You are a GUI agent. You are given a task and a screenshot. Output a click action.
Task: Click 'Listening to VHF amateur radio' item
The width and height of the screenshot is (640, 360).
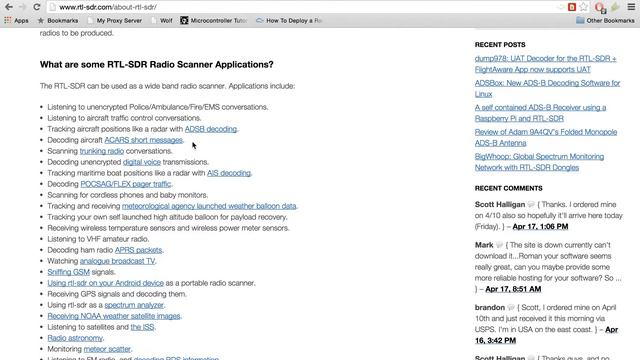[98, 239]
